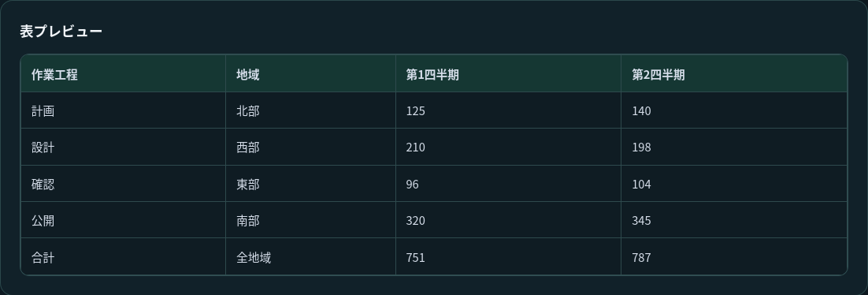868x295 pixels.
Task: Click the 西部 region cell
Action: (x=310, y=147)
